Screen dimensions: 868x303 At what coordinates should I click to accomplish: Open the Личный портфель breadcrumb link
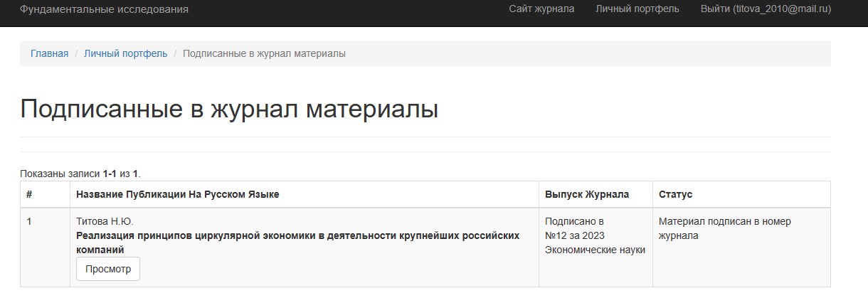point(125,53)
